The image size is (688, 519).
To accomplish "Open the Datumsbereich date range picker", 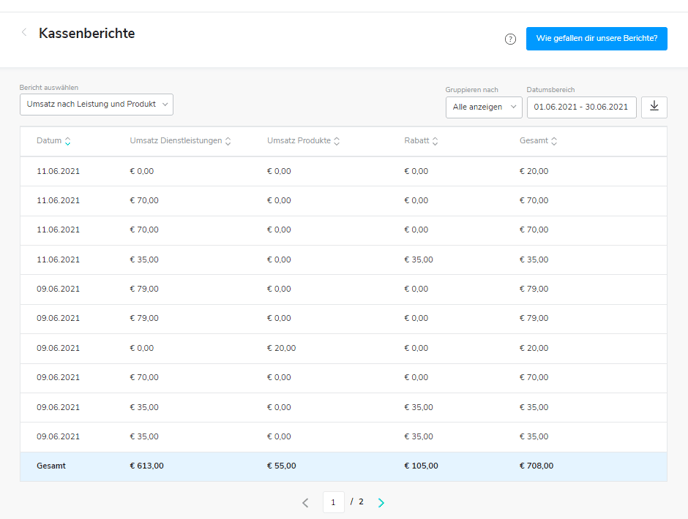I will tap(581, 106).
